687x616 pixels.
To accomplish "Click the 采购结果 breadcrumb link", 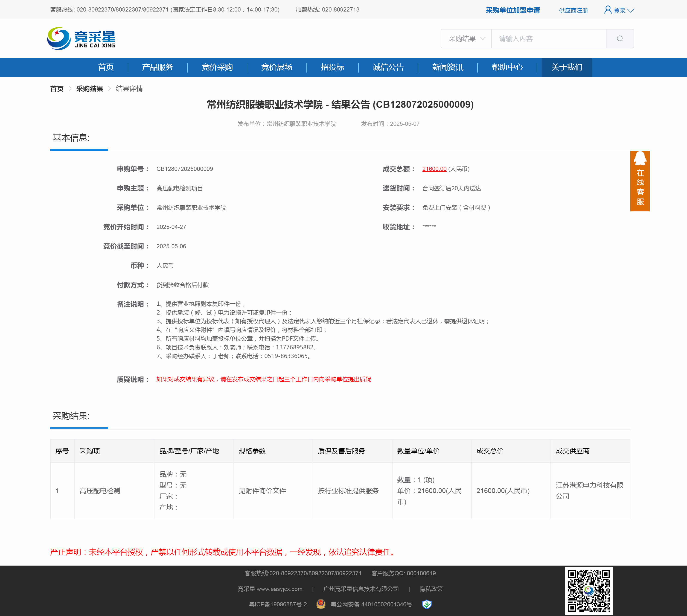I will tap(89, 89).
